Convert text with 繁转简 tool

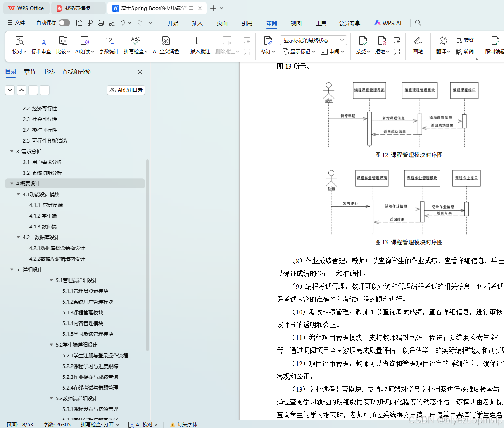click(464, 52)
